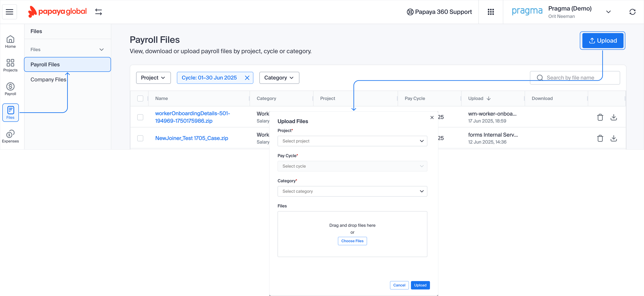The width and height of the screenshot is (644, 296).
Task: Open the Project filter dropdown
Action: 153,78
